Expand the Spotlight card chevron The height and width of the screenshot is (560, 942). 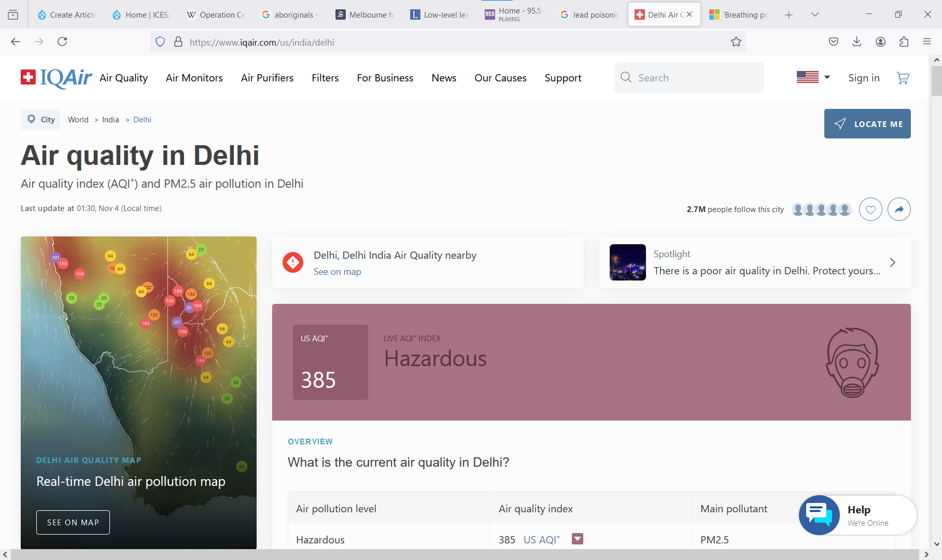(892, 262)
